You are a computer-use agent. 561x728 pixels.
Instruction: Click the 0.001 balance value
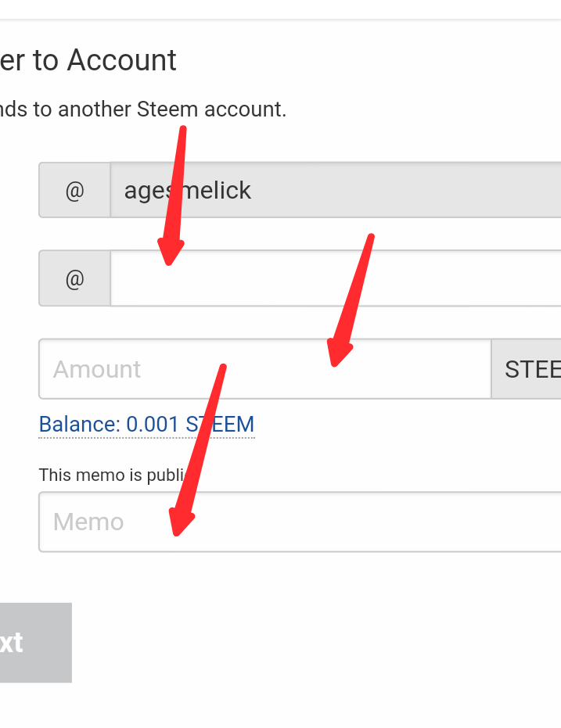coord(153,425)
